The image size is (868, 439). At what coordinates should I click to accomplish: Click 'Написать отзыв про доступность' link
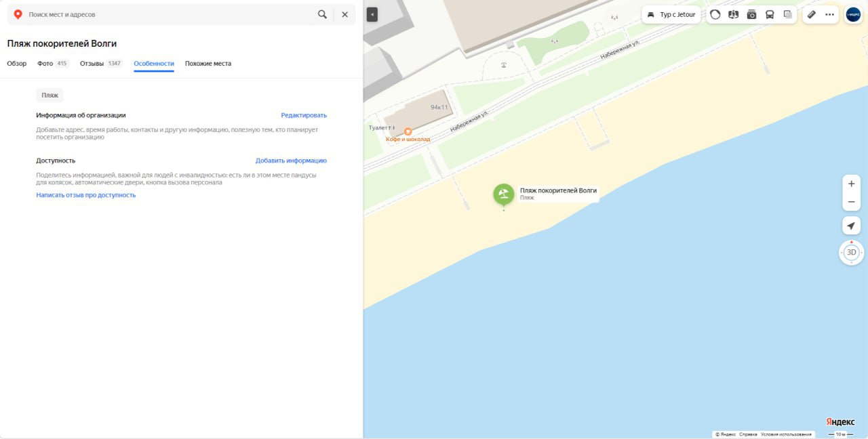coord(86,195)
